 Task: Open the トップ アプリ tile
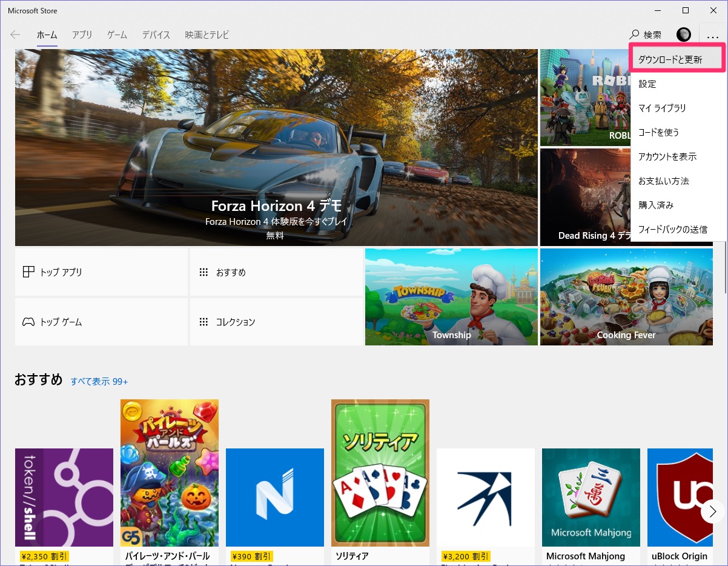click(101, 272)
